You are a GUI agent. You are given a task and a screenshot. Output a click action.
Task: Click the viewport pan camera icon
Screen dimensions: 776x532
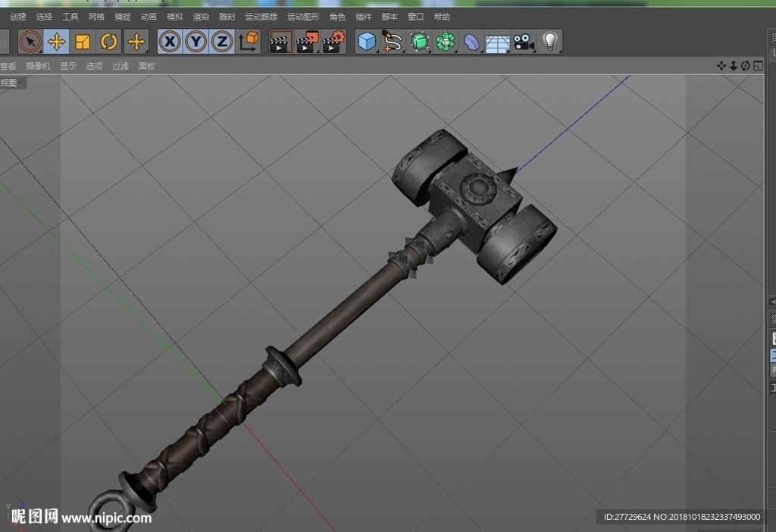(721, 66)
